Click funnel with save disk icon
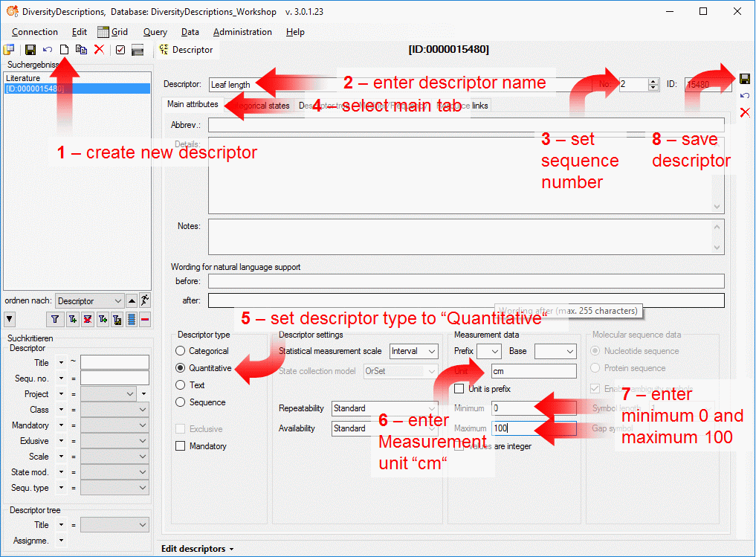 point(117,319)
